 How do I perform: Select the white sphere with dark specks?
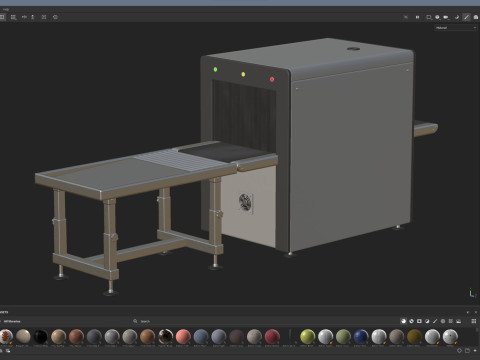[450, 337]
